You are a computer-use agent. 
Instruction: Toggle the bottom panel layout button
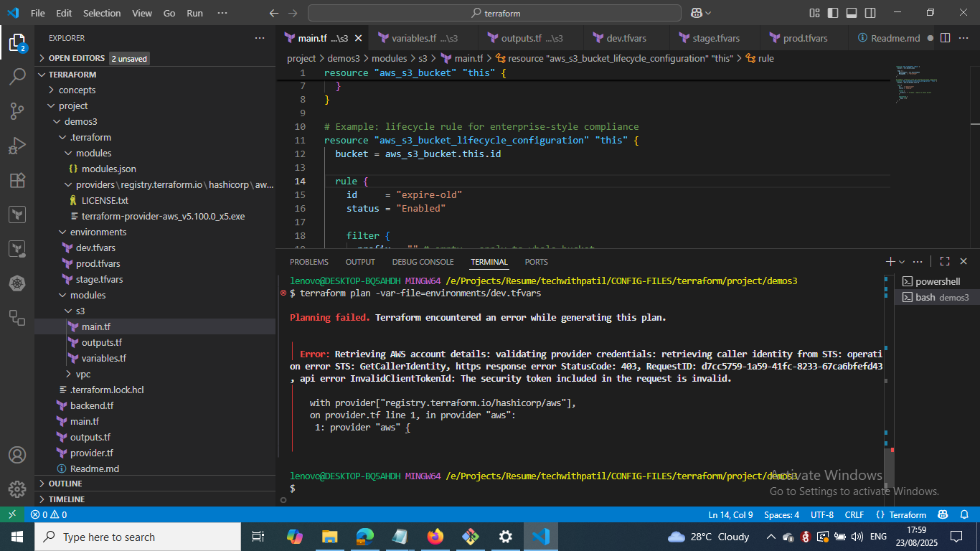(852, 13)
